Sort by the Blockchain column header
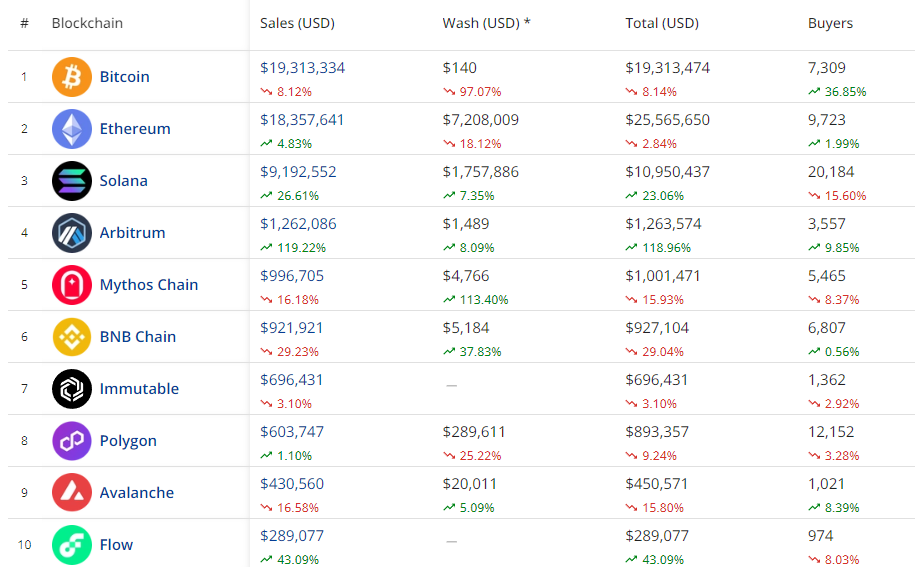The width and height of the screenshot is (923, 567). tap(87, 23)
